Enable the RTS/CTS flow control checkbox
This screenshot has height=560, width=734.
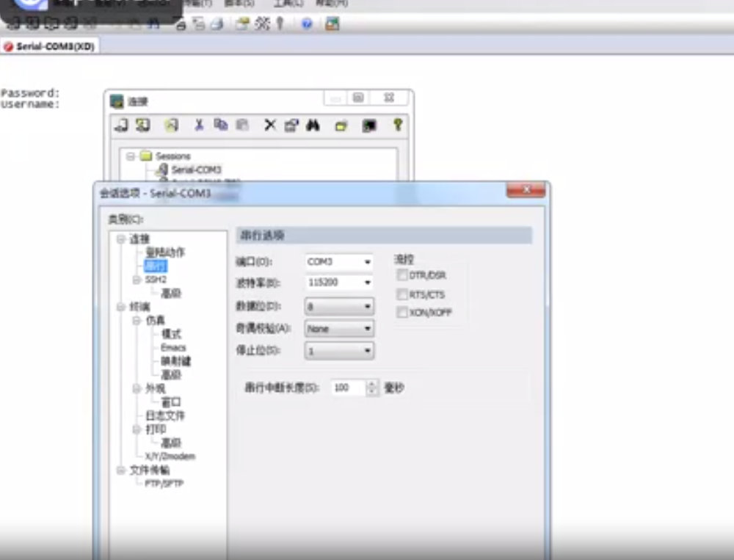pyautogui.click(x=402, y=294)
